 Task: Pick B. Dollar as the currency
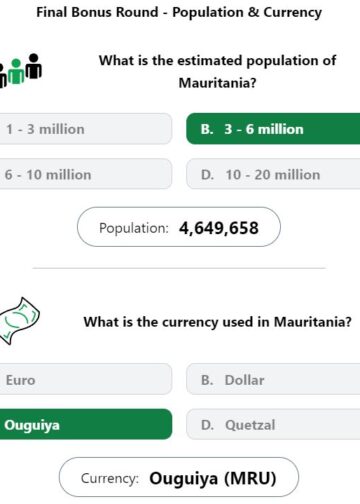click(273, 379)
